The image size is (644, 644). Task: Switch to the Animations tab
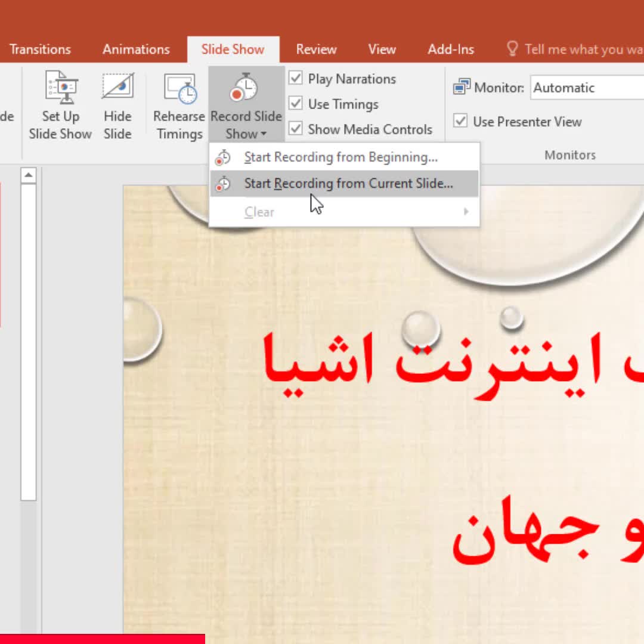(x=136, y=49)
